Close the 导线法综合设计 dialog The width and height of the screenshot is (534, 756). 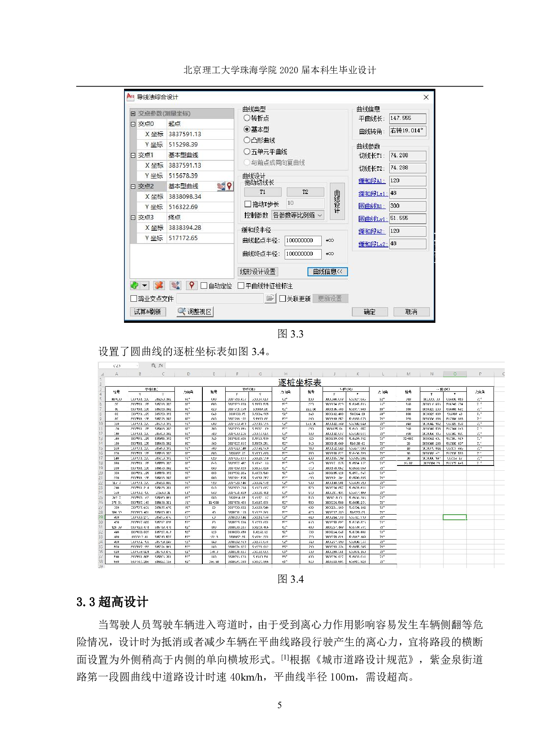(x=426, y=97)
